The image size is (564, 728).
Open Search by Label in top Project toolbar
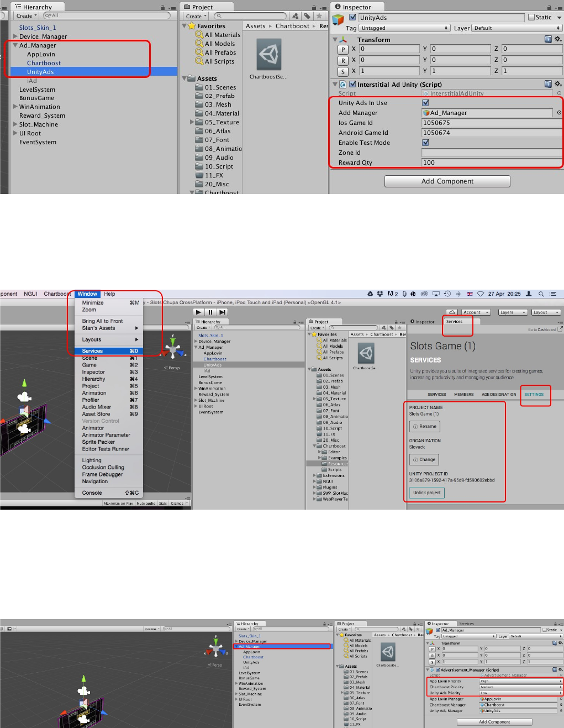(307, 16)
